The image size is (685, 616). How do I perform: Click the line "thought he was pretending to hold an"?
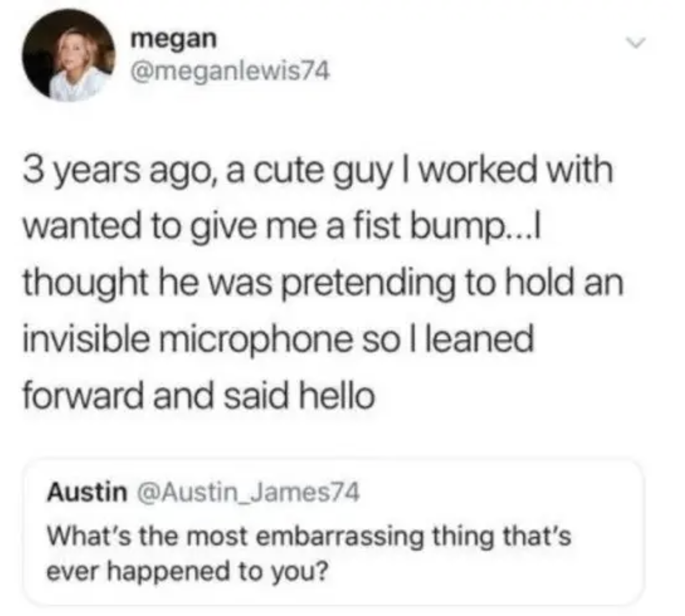pyautogui.click(x=323, y=283)
